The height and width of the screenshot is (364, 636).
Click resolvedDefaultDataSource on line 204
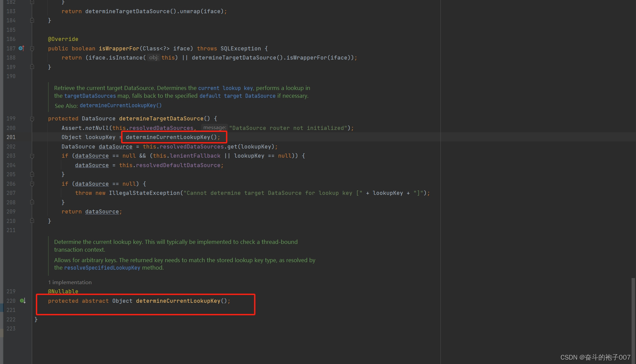point(178,165)
